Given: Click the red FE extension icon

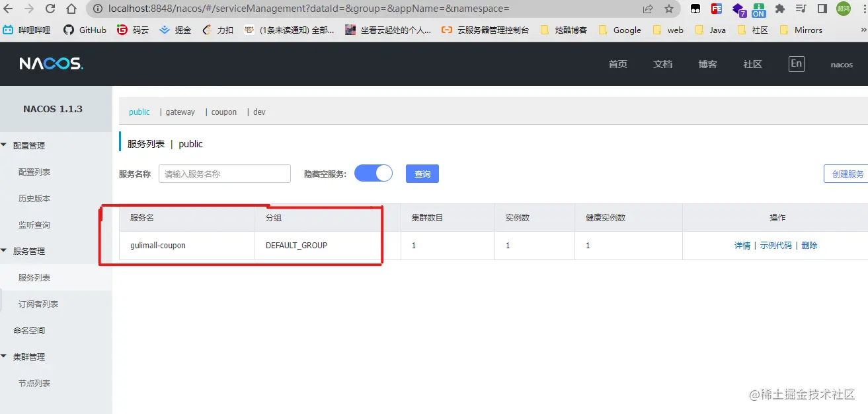Looking at the screenshot, I should coord(717,9).
